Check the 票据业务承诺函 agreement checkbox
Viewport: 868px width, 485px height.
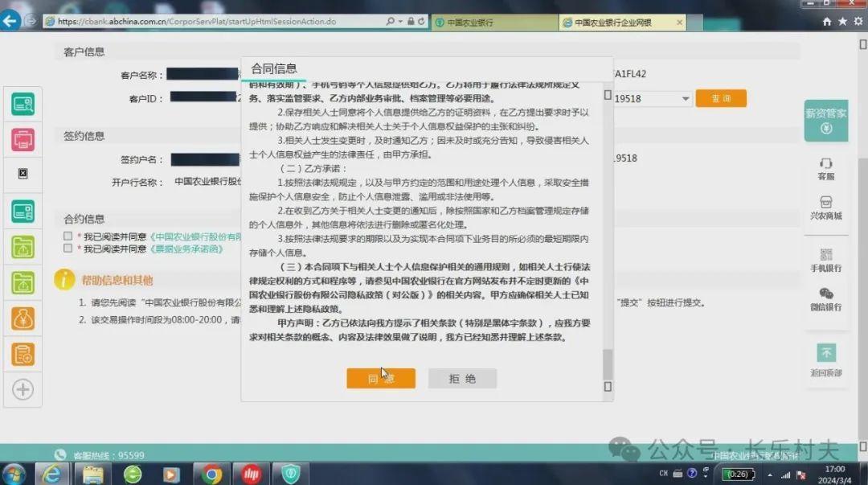point(68,249)
